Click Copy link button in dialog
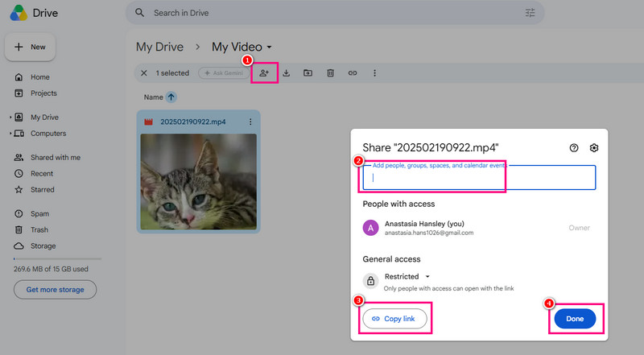The height and width of the screenshot is (355, 644). [x=394, y=319]
